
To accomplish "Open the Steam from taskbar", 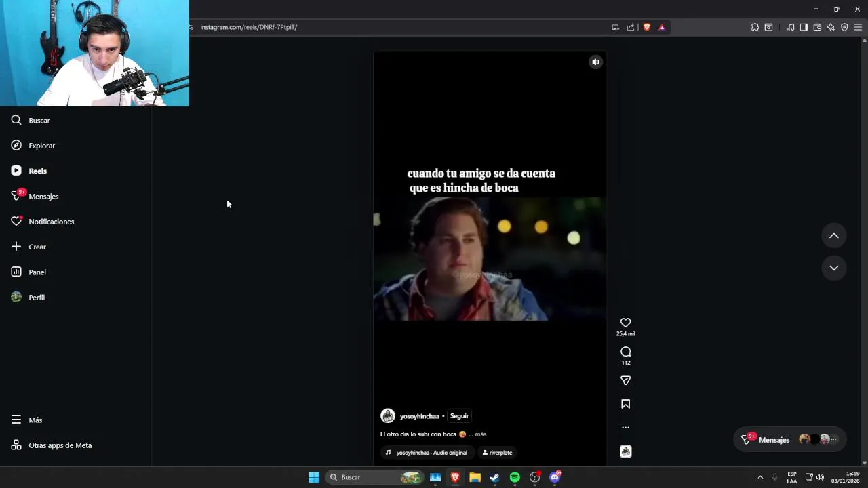I will click(x=494, y=477).
